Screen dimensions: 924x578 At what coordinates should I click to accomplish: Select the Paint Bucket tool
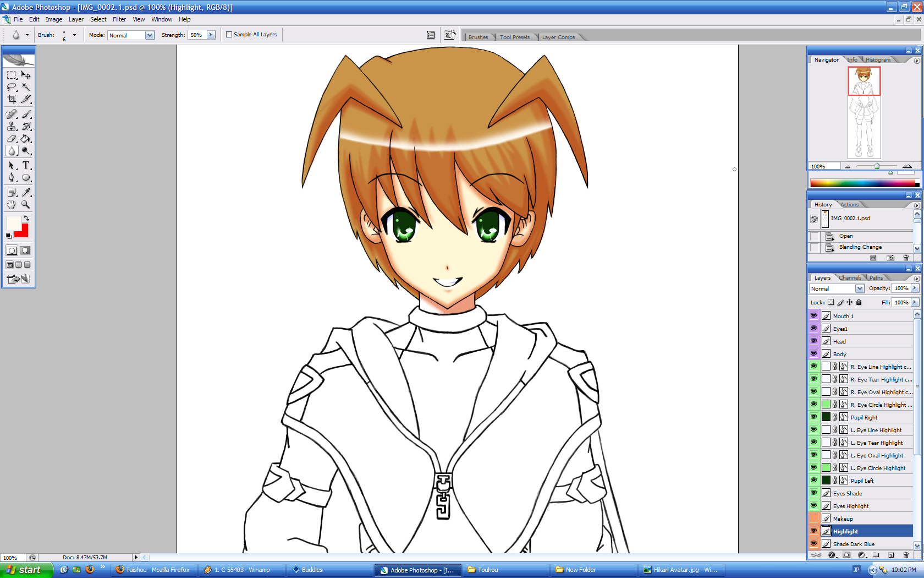point(26,139)
